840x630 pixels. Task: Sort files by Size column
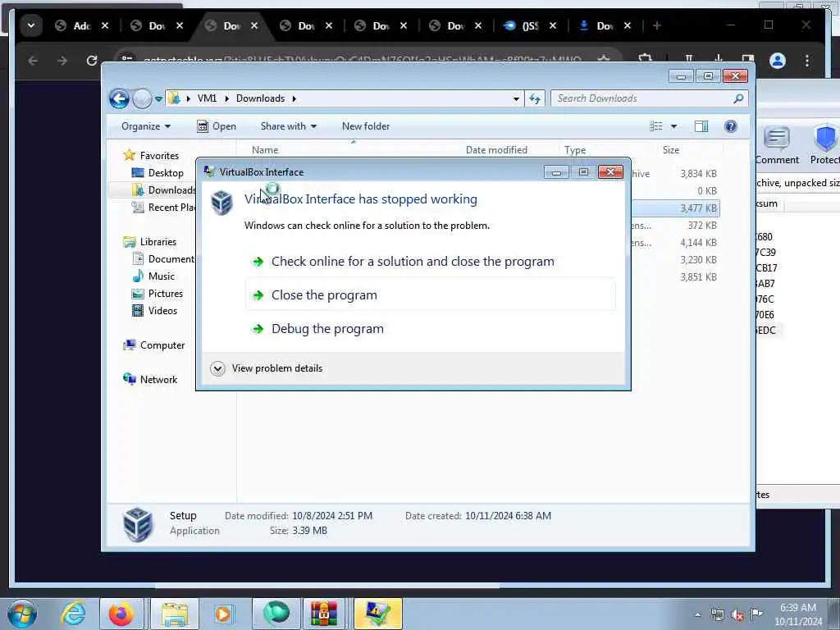point(671,150)
